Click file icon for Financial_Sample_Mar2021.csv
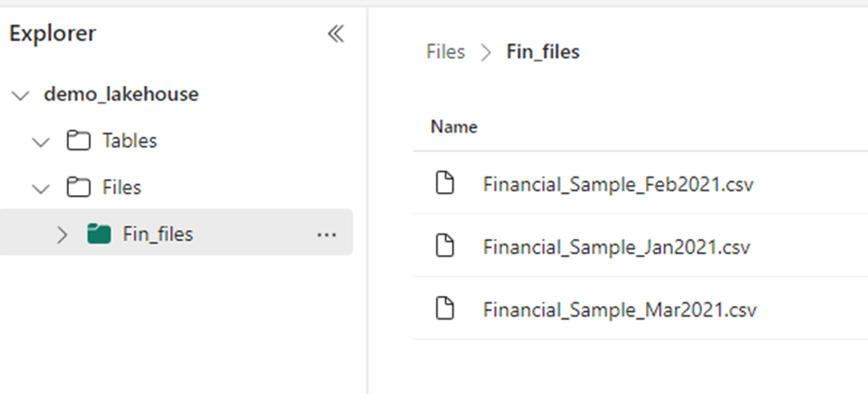Image resolution: width=868 pixels, height=394 pixels. tap(444, 308)
